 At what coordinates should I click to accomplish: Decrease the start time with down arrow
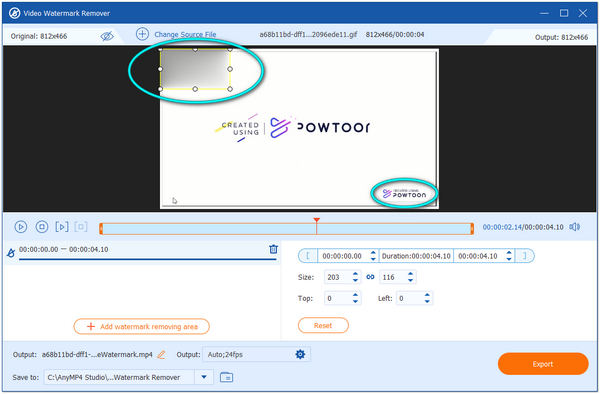(x=373, y=259)
